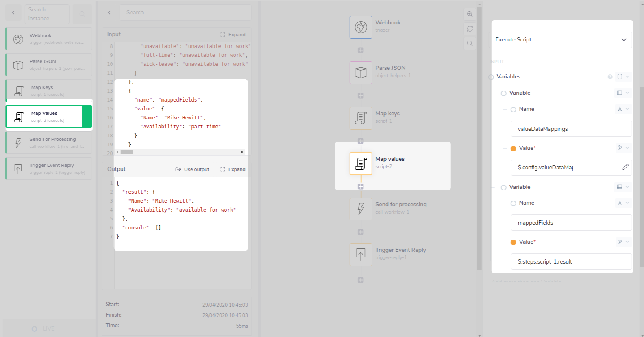The width and height of the screenshot is (644, 337).
Task: Toggle the Variables radio circle
Action: [x=491, y=77]
